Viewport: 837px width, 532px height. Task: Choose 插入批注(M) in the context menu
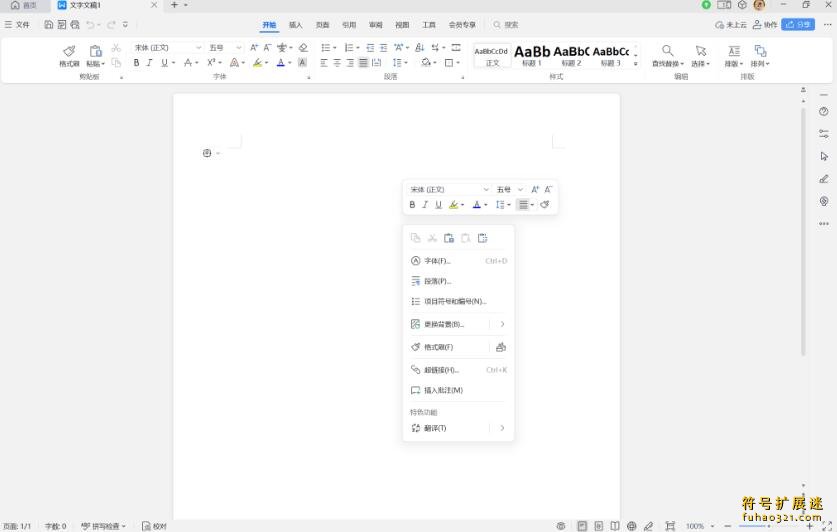point(458,390)
